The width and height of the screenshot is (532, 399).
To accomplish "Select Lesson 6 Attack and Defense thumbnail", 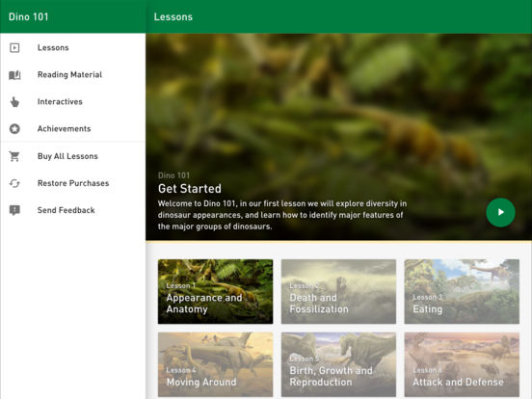I will pos(462,364).
